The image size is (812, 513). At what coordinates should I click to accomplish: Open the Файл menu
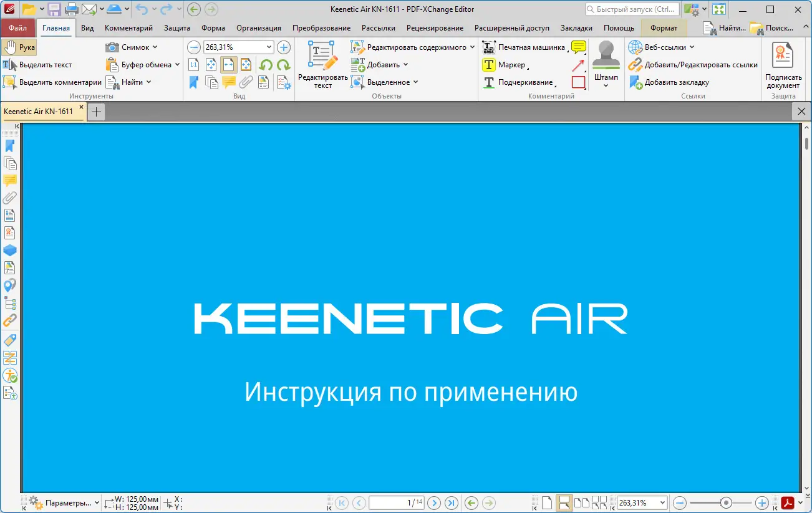click(x=18, y=27)
